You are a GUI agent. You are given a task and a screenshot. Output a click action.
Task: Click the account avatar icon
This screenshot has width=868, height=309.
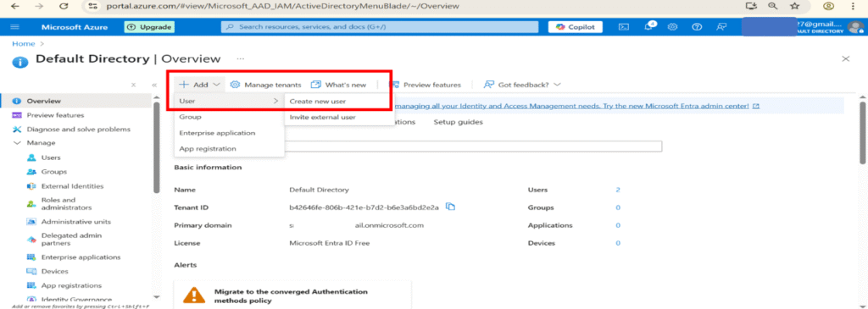tap(855, 27)
